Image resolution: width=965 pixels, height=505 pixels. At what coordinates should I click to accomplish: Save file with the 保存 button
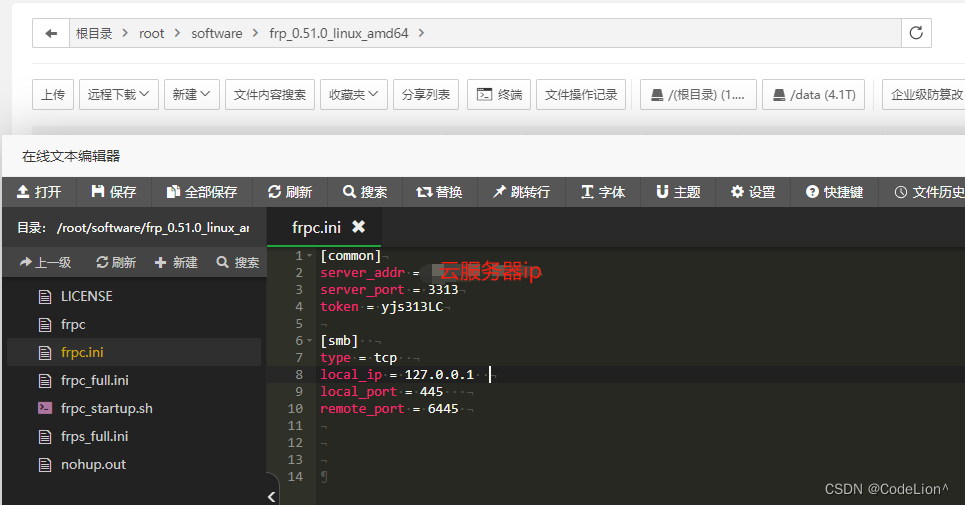pyautogui.click(x=114, y=192)
